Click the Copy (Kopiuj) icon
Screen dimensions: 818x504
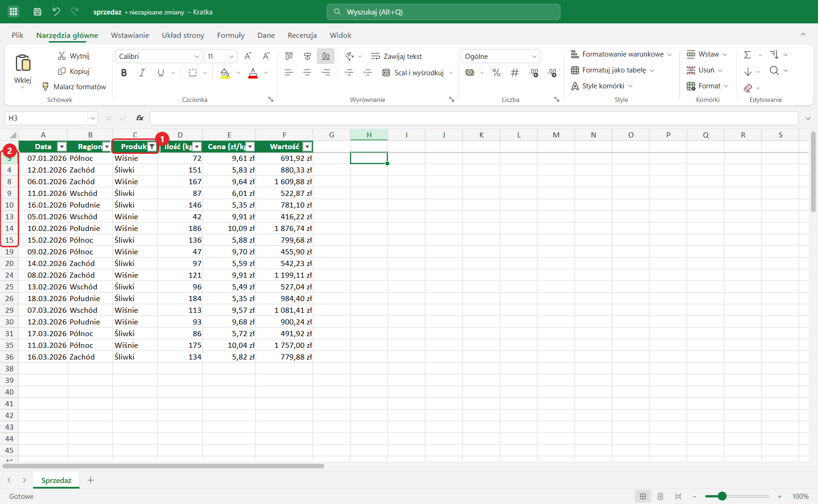pos(62,71)
